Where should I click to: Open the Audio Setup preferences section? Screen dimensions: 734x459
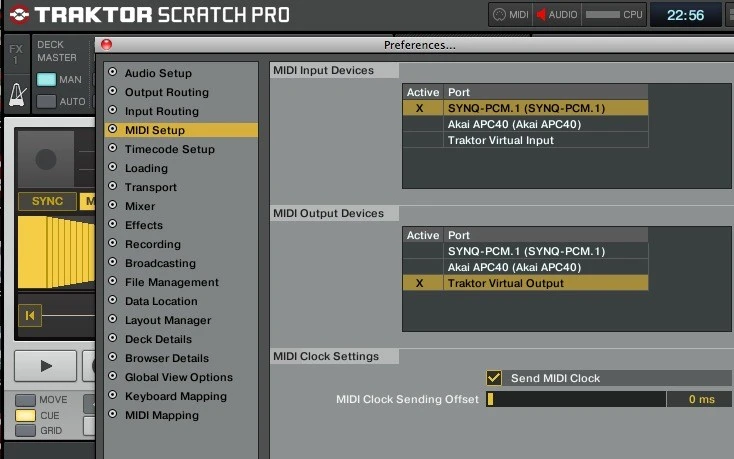[158, 73]
